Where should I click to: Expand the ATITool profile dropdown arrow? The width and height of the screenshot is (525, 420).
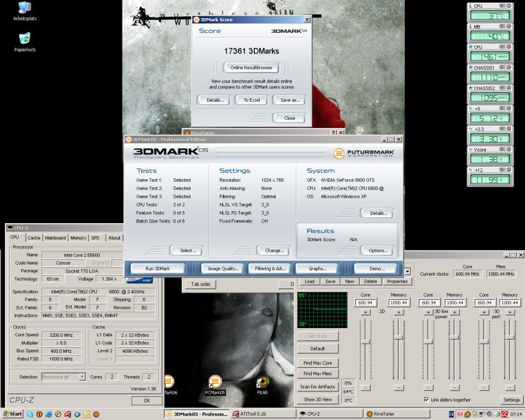click(x=407, y=271)
